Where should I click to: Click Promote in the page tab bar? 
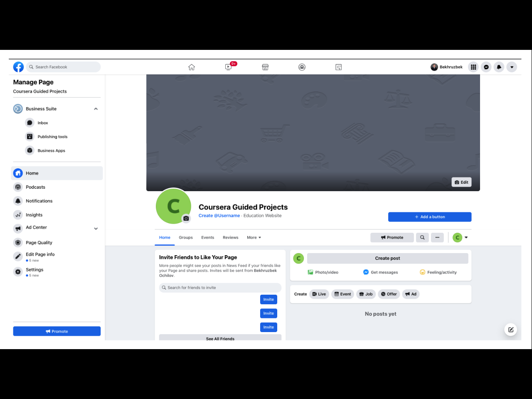392,238
